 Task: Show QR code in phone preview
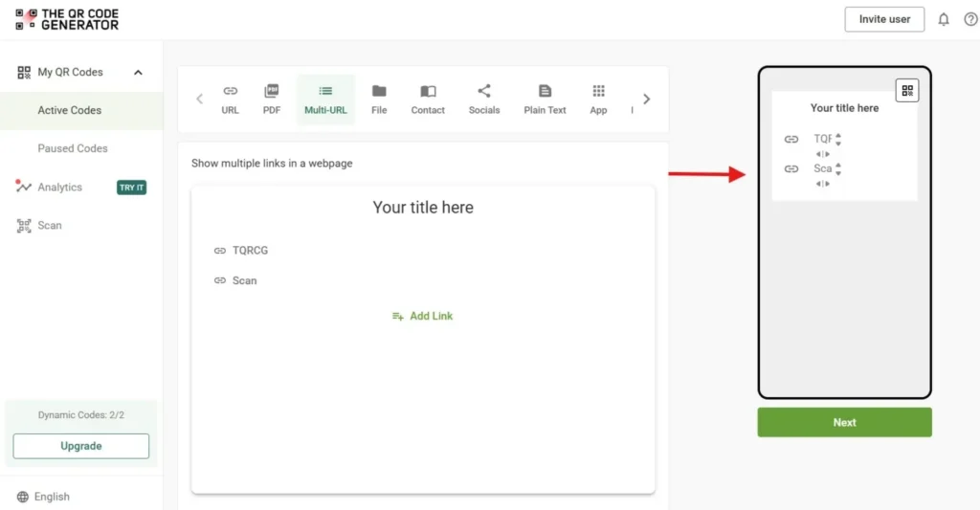click(906, 91)
